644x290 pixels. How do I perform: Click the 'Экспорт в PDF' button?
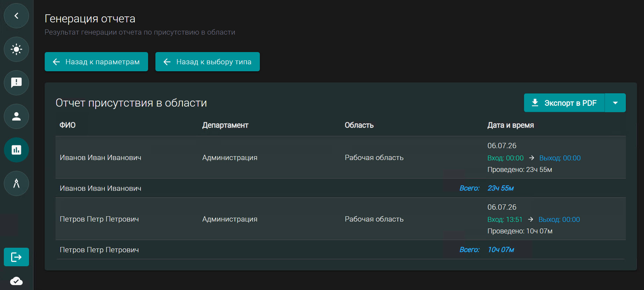[x=564, y=103]
